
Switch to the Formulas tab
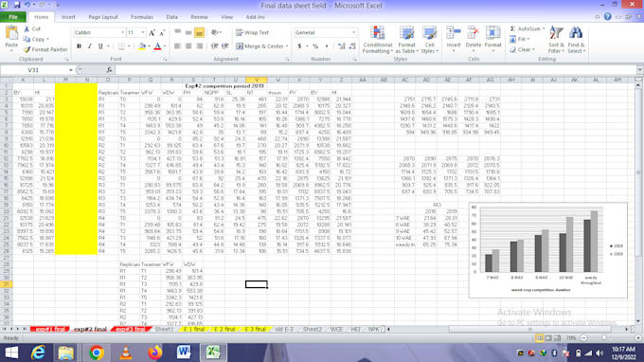142,17
